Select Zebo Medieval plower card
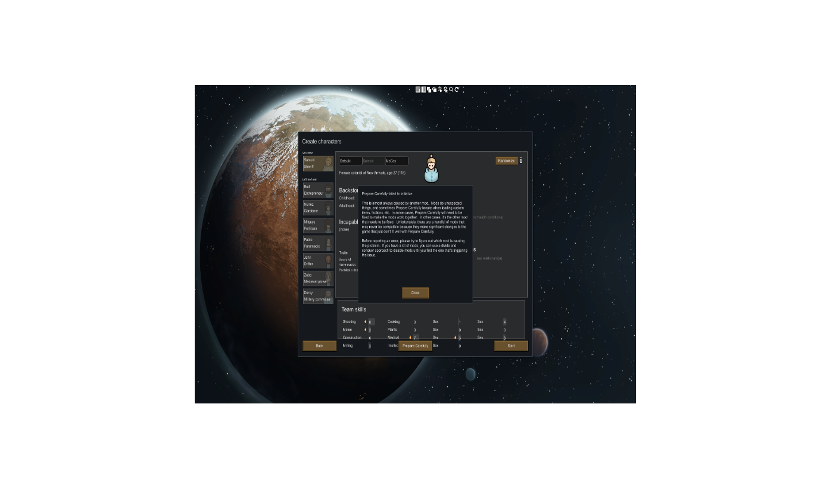This screenshot has height=504, width=814. coord(318,278)
